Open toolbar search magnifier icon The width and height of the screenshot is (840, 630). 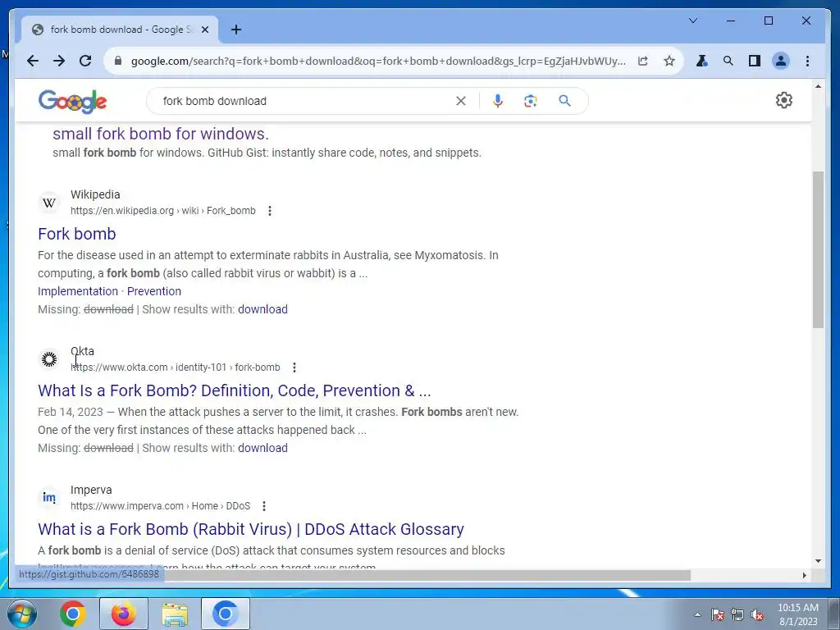728,61
